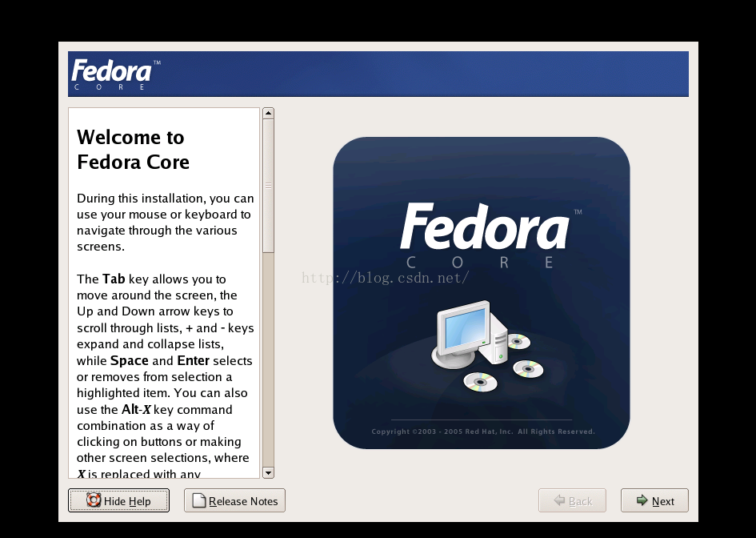The image size is (756, 538).
Task: Open the Release Notes
Action: (234, 500)
